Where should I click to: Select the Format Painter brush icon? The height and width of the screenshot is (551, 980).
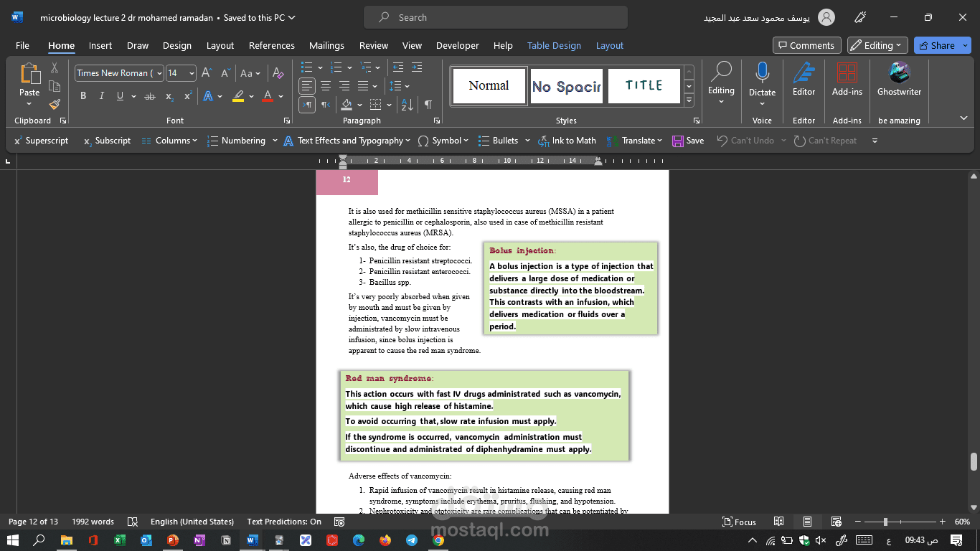click(x=55, y=104)
